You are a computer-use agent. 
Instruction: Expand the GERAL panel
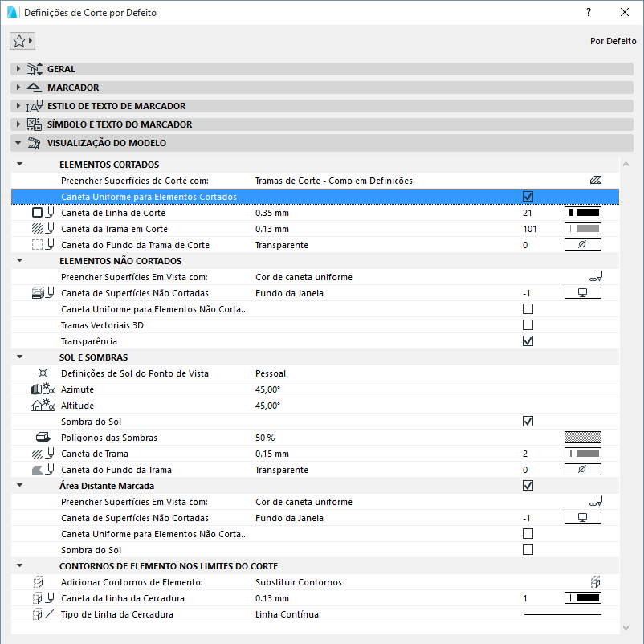click(x=18, y=69)
